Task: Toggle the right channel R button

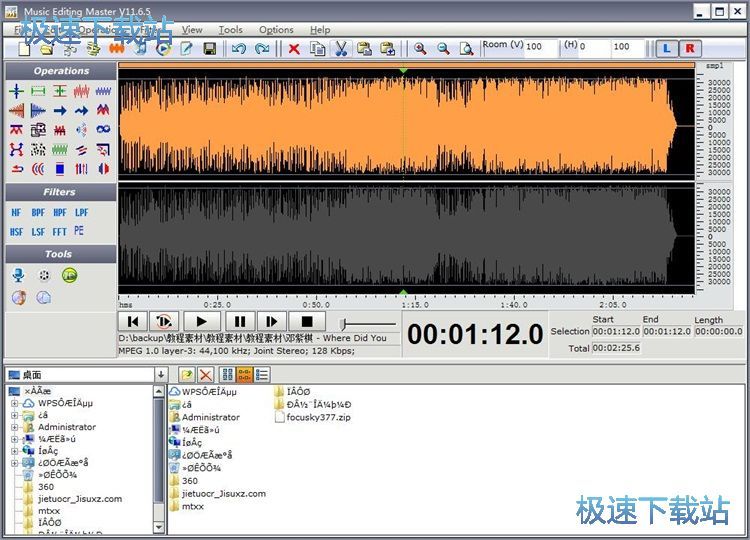Action: [x=690, y=48]
